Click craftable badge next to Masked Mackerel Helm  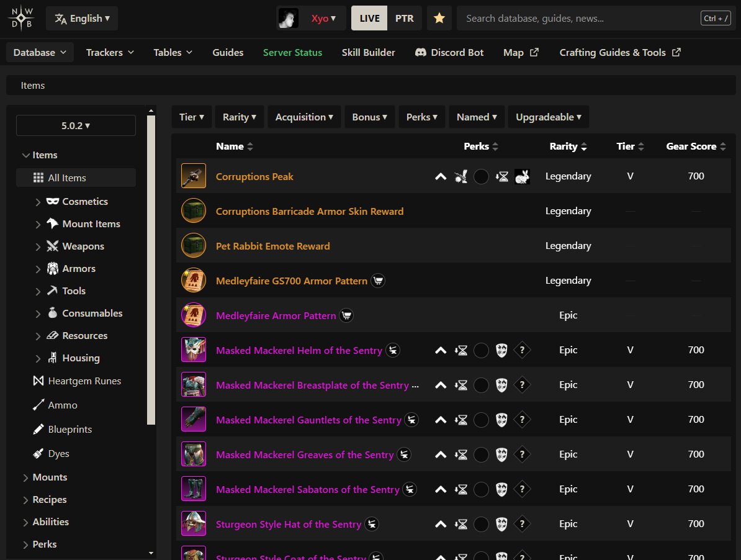[393, 350]
